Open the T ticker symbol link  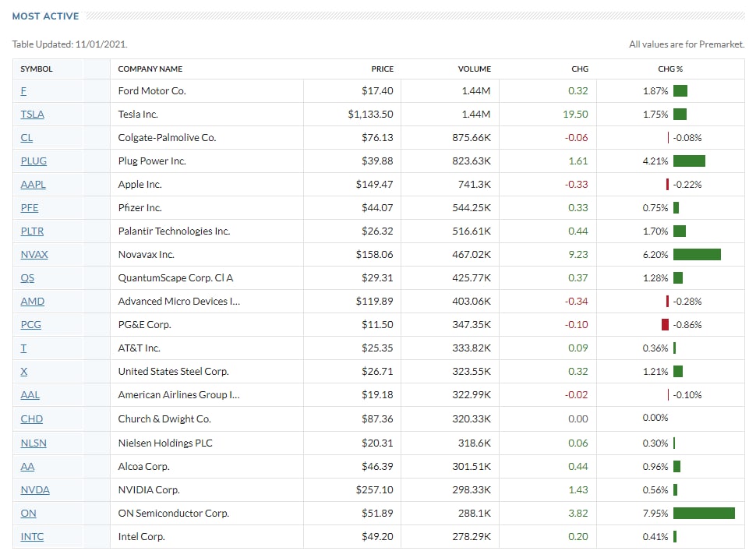[23, 348]
